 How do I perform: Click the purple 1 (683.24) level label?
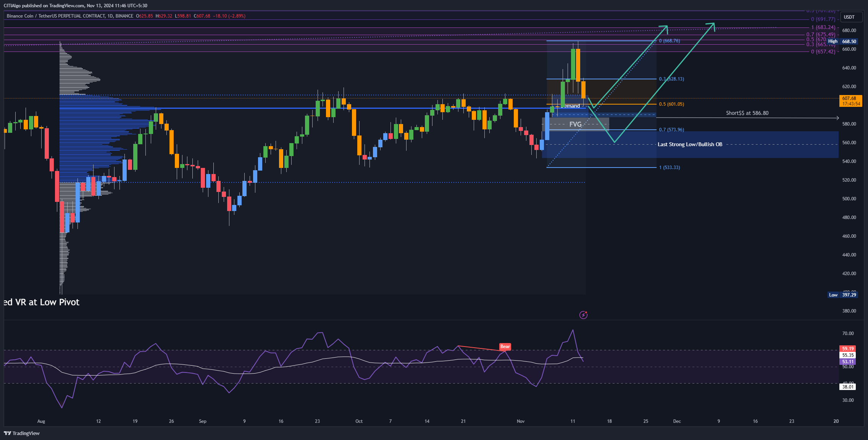pos(823,27)
